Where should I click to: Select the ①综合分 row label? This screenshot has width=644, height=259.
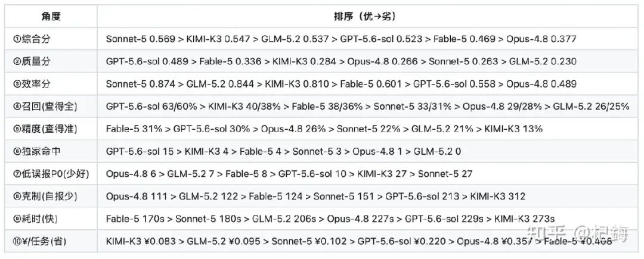pos(32,39)
